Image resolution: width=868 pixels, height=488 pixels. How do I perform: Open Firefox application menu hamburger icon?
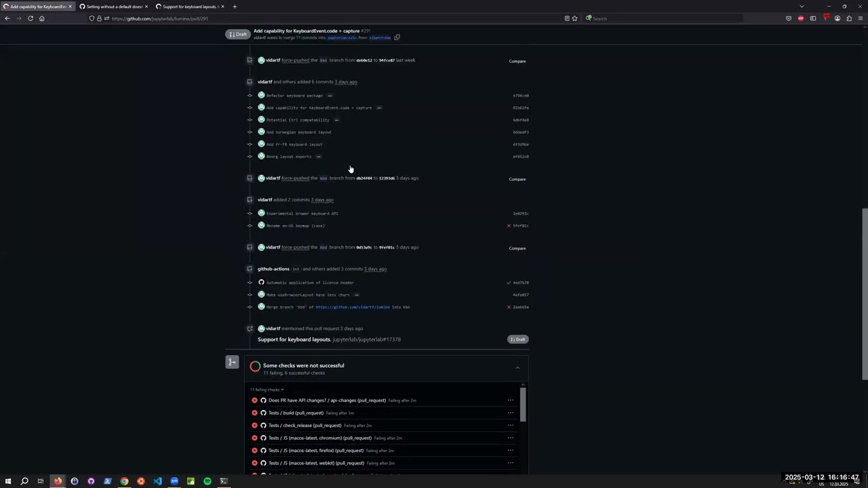coord(860,18)
